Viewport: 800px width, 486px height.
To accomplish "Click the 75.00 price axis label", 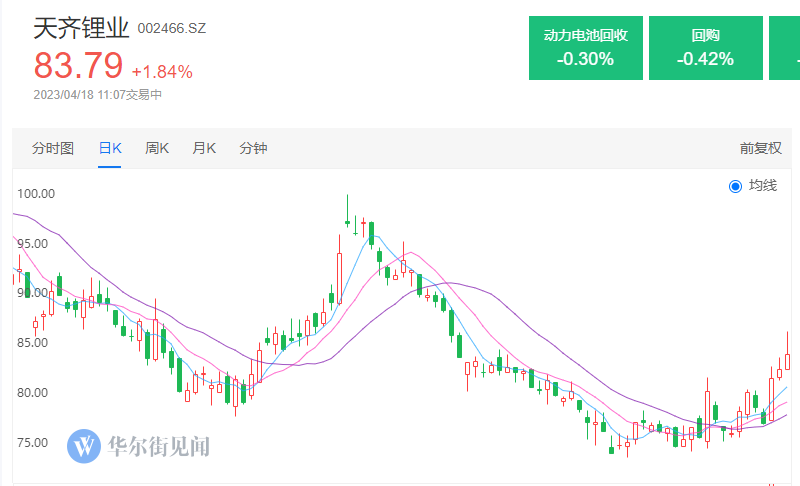I will tap(32, 442).
